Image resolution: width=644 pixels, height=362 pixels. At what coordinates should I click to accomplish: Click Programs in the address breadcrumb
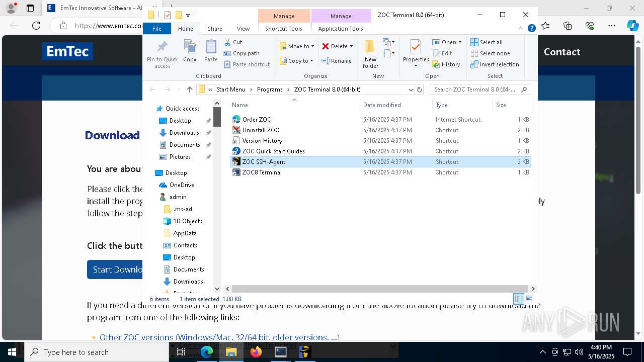[x=270, y=89]
